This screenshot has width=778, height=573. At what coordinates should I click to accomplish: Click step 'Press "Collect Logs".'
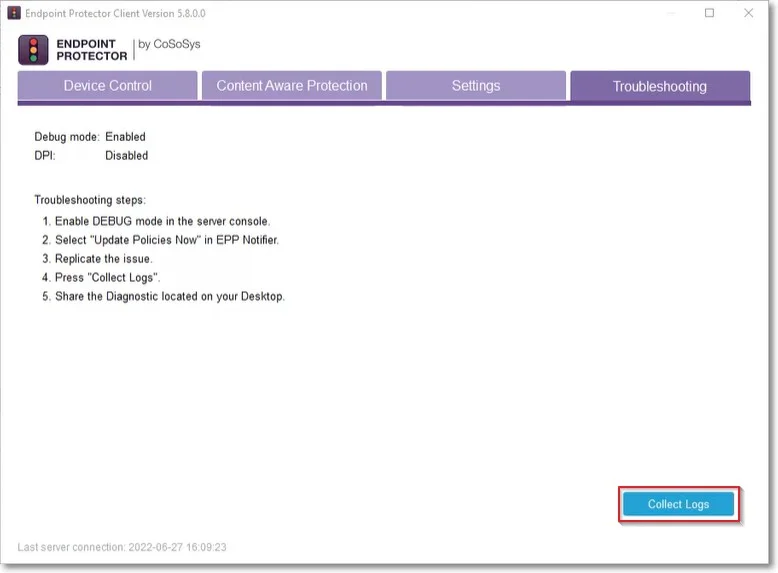[x=108, y=278]
